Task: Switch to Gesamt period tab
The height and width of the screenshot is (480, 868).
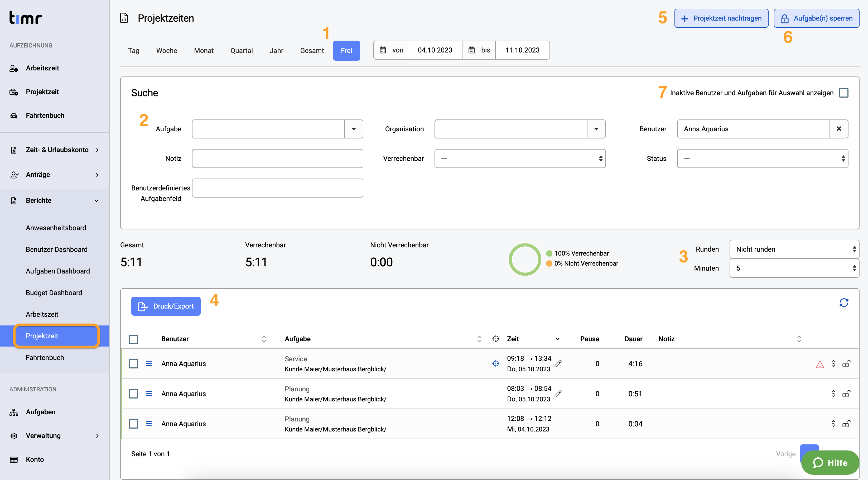Action: coord(312,51)
